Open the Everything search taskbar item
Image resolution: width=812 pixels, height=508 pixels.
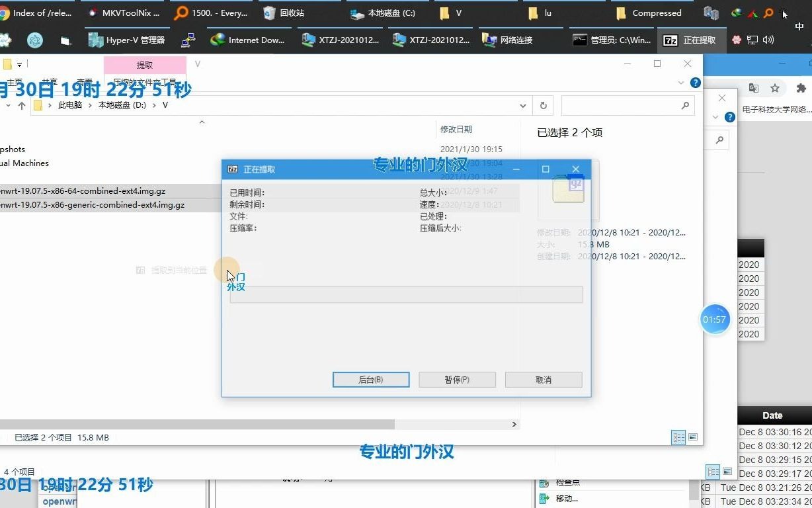point(212,13)
